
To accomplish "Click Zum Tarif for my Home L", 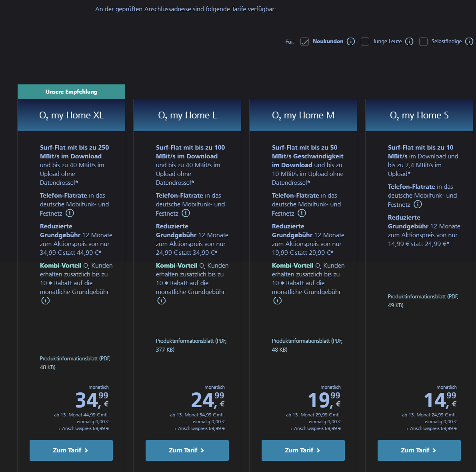I will coord(187,450).
